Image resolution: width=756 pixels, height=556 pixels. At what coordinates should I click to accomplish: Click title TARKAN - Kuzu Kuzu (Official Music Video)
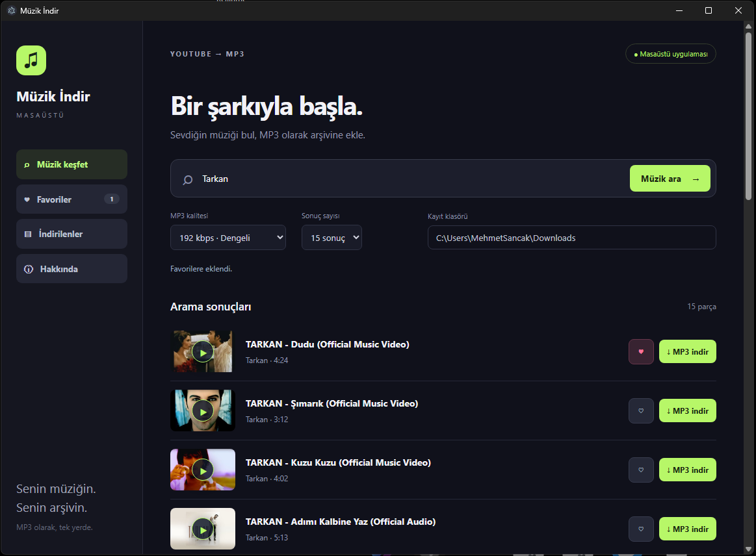(x=338, y=462)
